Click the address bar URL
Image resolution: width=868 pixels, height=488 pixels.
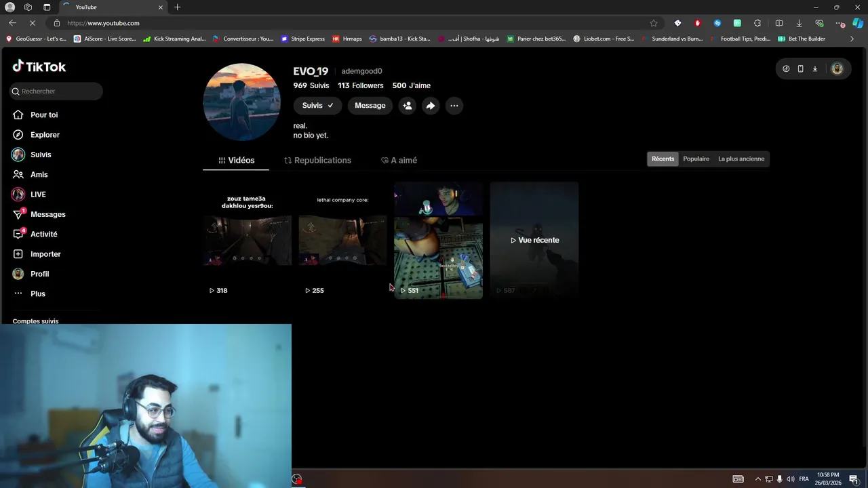coord(103,23)
